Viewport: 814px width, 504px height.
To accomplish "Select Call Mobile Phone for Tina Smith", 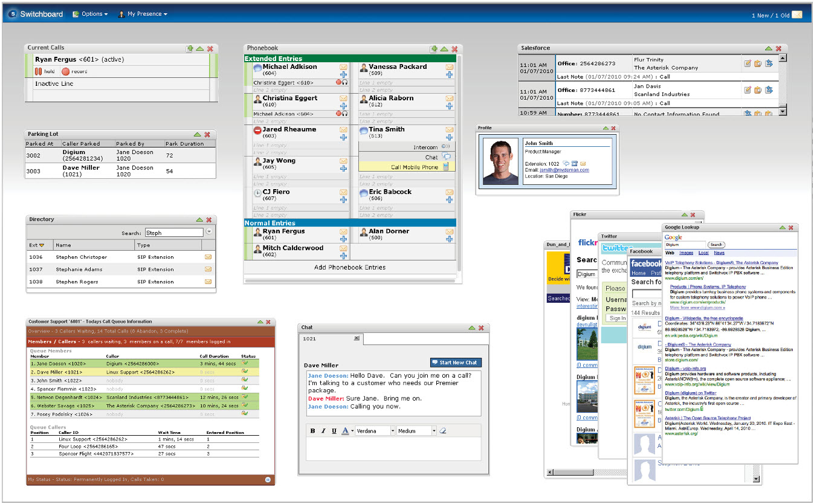I will pos(405,167).
